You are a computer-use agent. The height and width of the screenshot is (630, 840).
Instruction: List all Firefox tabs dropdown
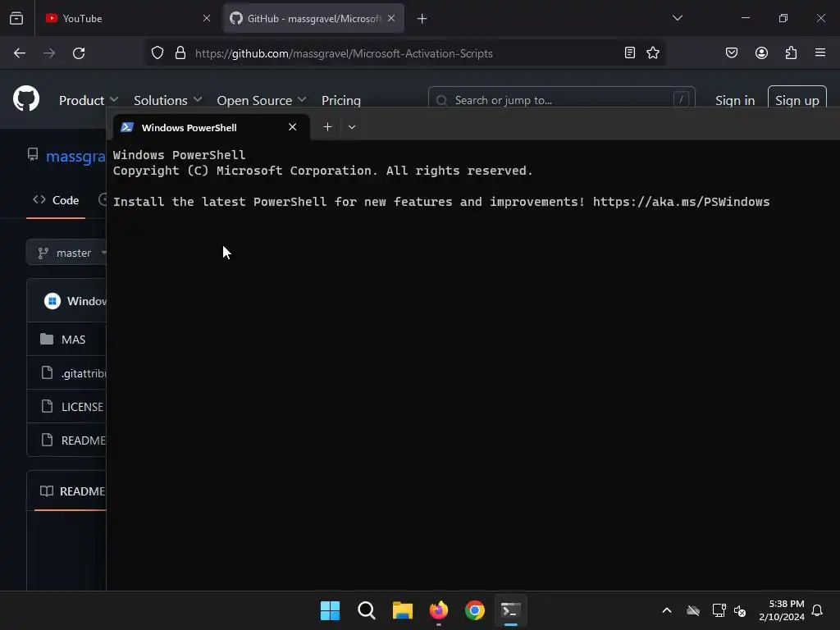678,18
